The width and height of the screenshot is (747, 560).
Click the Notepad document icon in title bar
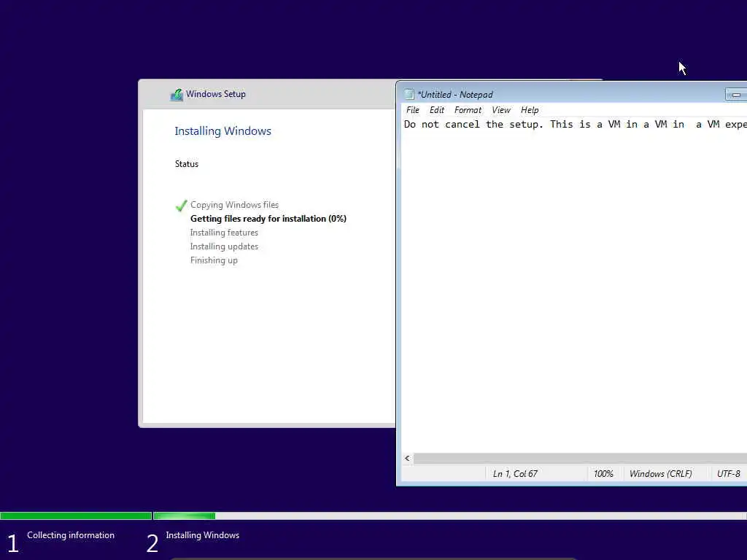tap(409, 94)
